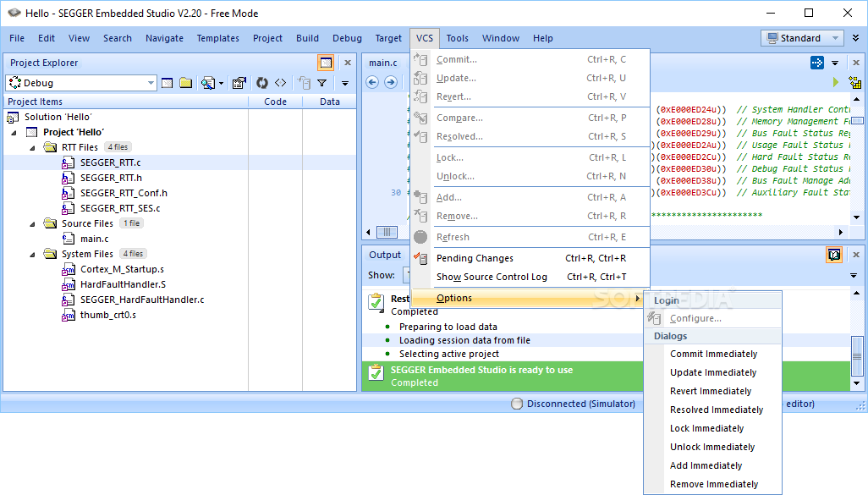
Task: Open the Debug configuration dropdown
Action: [151, 83]
